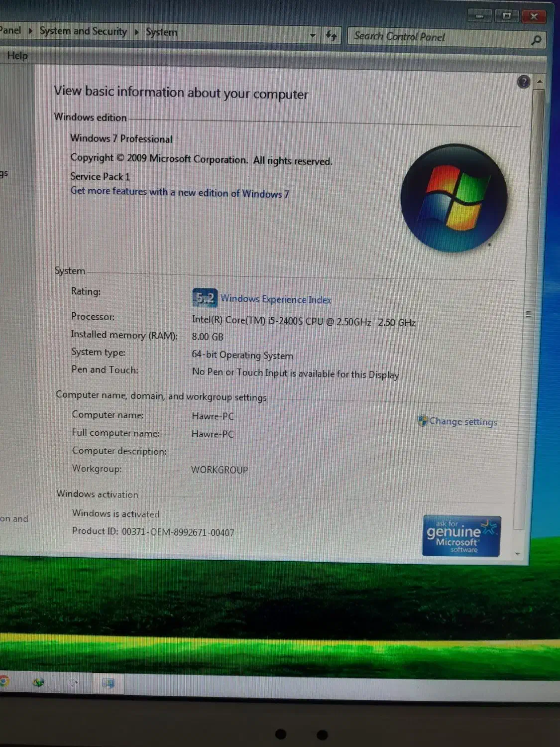Click 64-bit Operating System text
The width and height of the screenshot is (560, 747).
pyautogui.click(x=242, y=355)
